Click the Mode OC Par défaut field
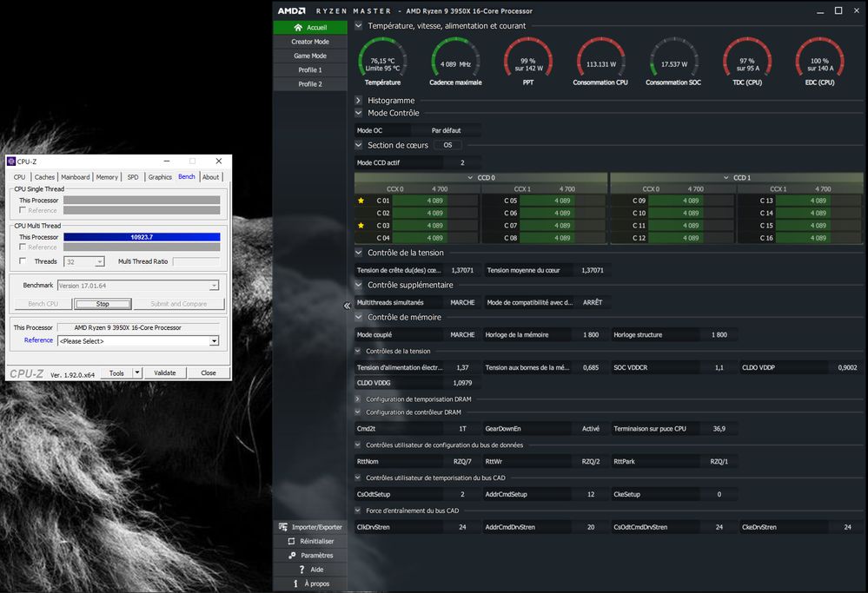The width and height of the screenshot is (868, 593). 447,130
